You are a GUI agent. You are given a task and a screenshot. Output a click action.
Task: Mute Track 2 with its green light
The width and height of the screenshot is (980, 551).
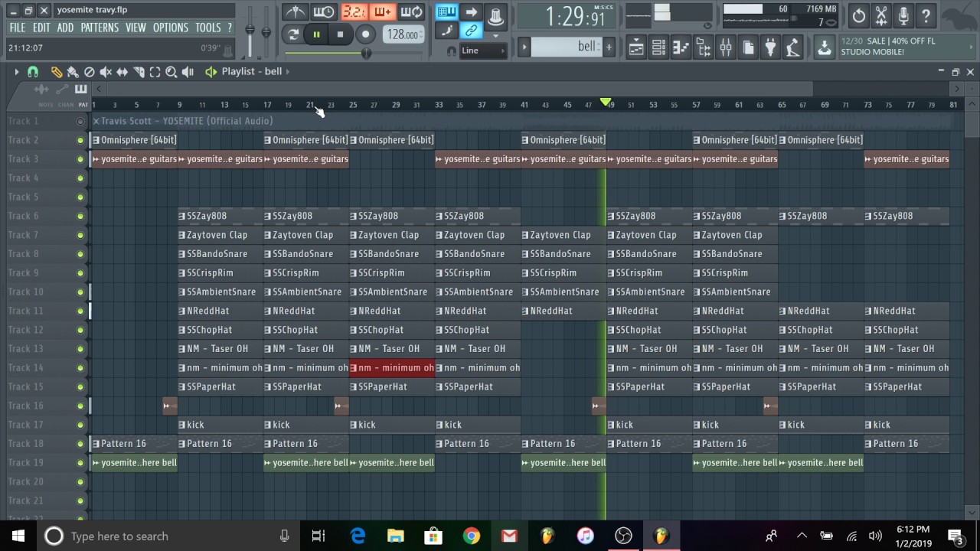[80, 140]
